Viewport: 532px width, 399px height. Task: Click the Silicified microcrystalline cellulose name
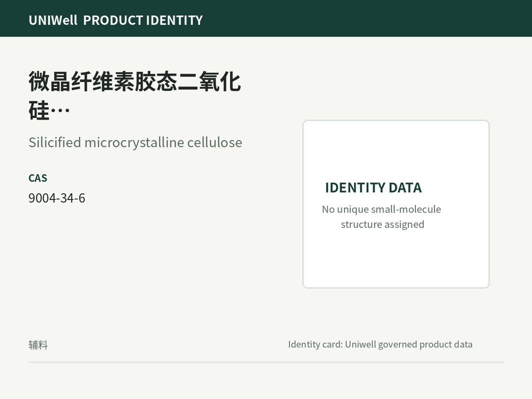[136, 142]
